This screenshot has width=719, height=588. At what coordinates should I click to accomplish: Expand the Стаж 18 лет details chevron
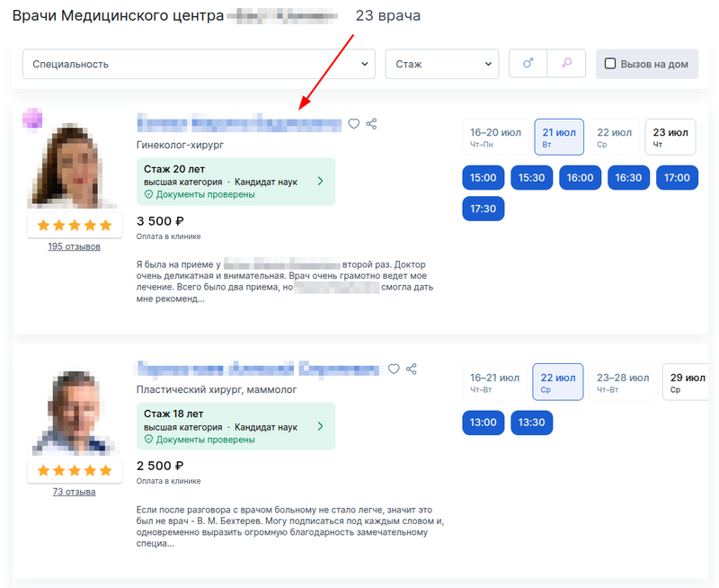(320, 426)
